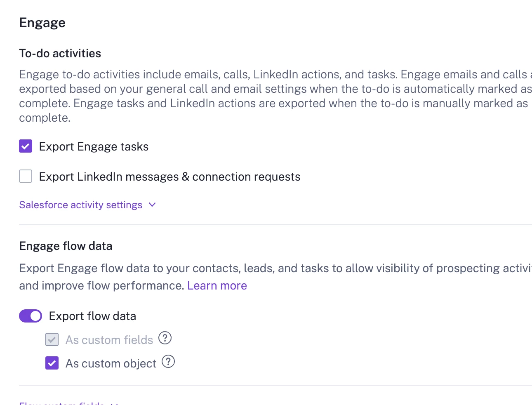The image size is (532, 405).
Task: Click the Engage section heading
Action: click(x=42, y=23)
